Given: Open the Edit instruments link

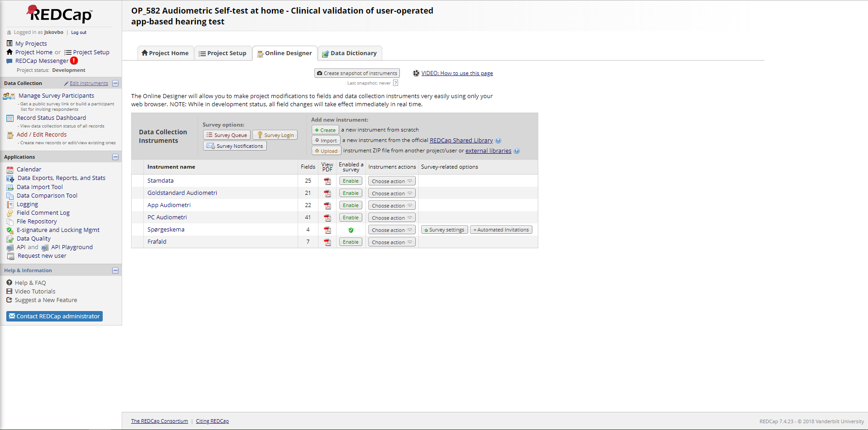Looking at the screenshot, I should pyautogui.click(x=89, y=83).
